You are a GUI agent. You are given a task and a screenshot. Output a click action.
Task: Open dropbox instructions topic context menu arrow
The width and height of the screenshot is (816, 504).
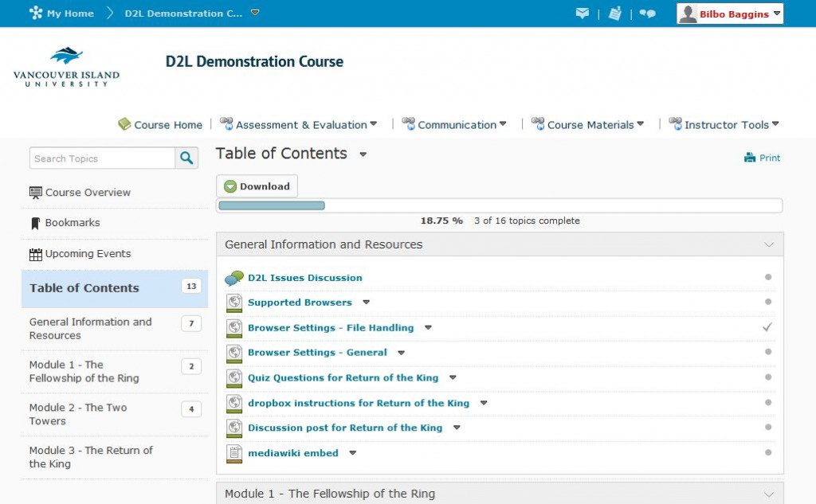point(484,403)
